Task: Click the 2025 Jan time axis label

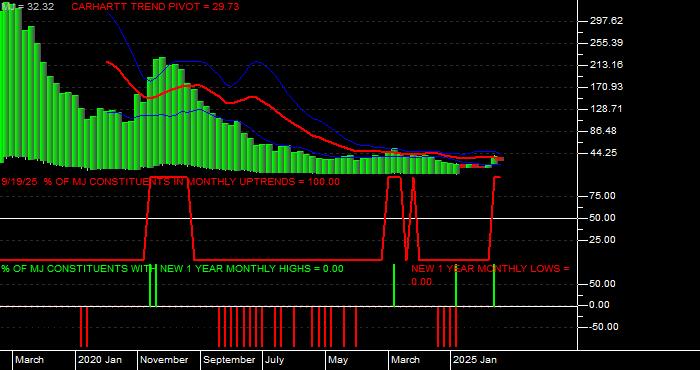Action: click(x=475, y=360)
